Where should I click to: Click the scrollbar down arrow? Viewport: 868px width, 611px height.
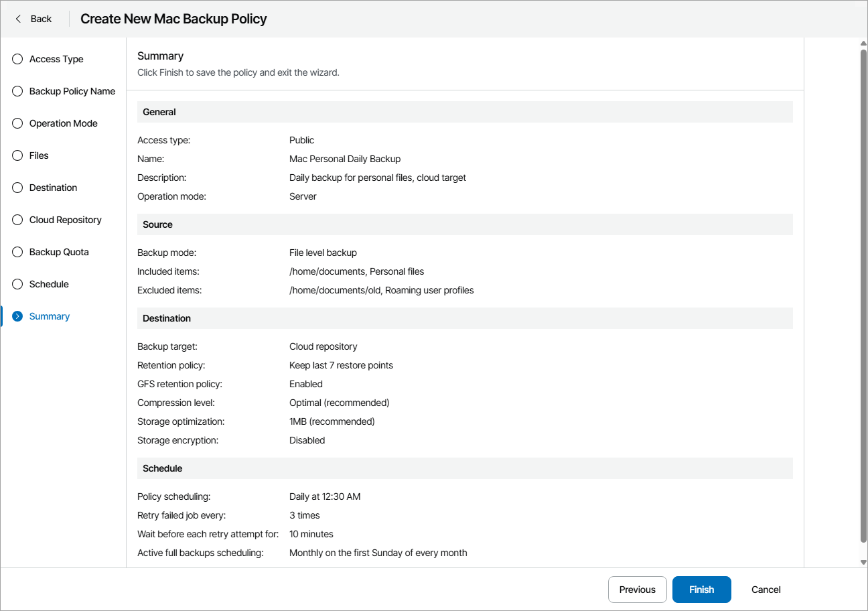pyautogui.click(x=863, y=563)
